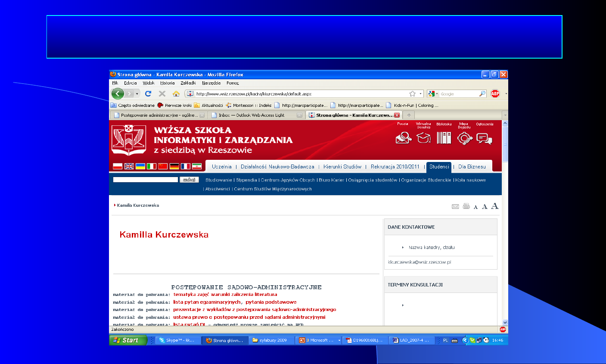Select the largest font size A

495,206
